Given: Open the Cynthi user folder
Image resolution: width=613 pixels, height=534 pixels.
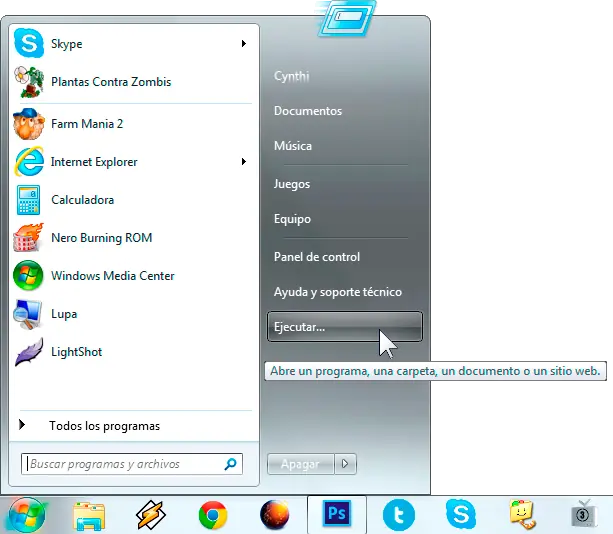Looking at the screenshot, I should coord(292,76).
